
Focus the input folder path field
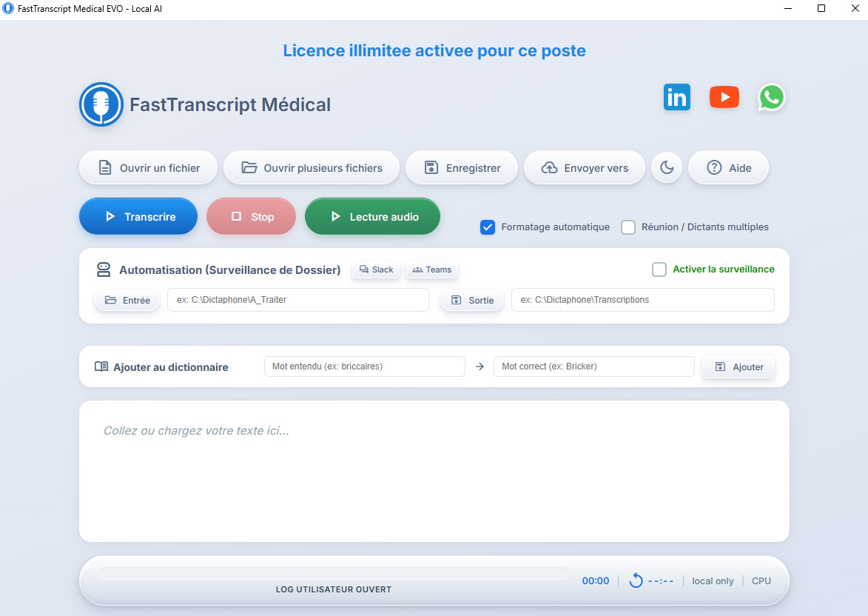(x=297, y=300)
